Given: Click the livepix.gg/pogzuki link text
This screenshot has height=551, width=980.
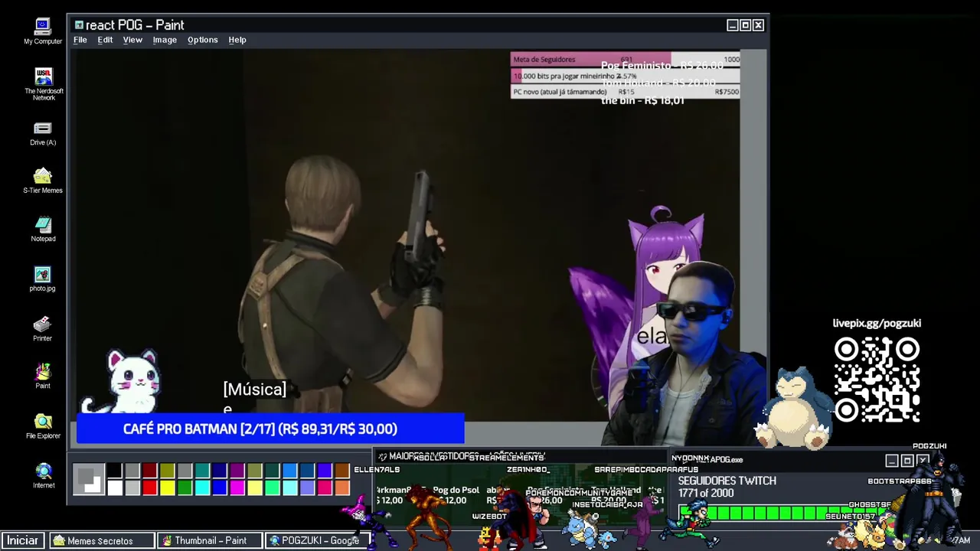Looking at the screenshot, I should 877,324.
